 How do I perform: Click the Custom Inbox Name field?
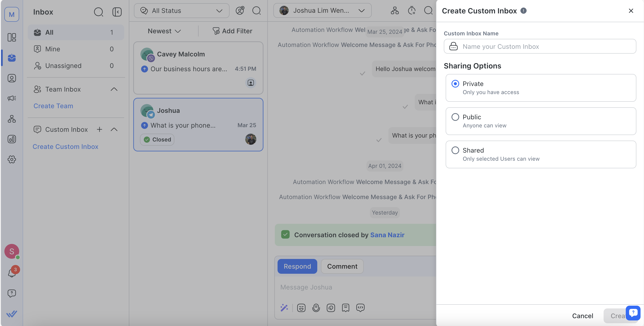point(540,46)
